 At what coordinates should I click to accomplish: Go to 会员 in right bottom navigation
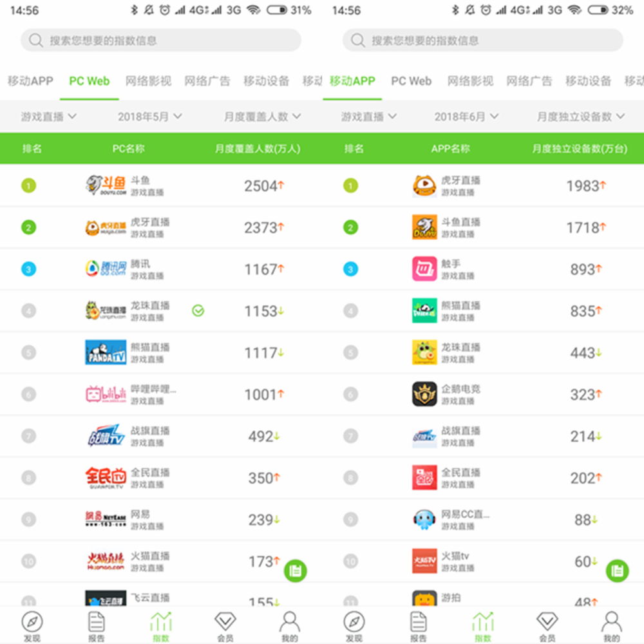[547, 627]
